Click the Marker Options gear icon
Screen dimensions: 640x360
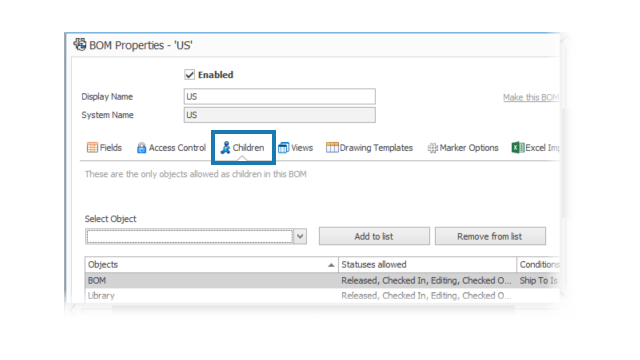432,148
